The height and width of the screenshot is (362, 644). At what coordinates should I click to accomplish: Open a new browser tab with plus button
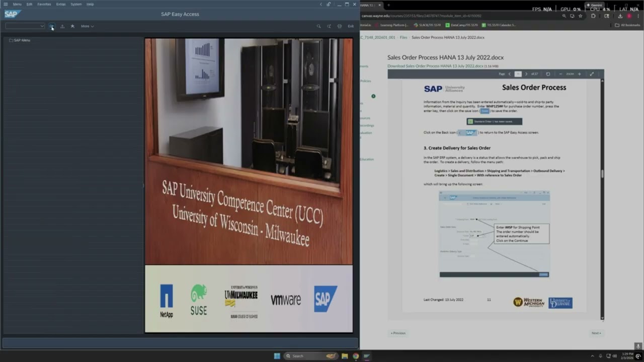(388, 5)
